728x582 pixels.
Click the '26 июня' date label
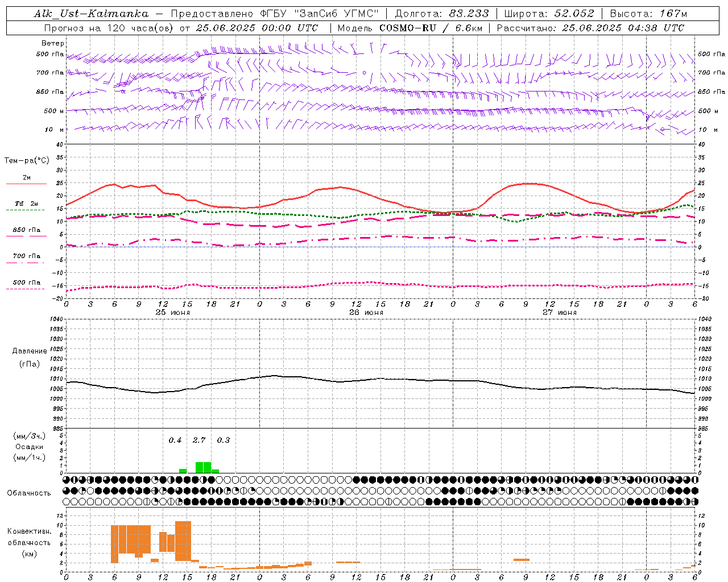pos(366,312)
